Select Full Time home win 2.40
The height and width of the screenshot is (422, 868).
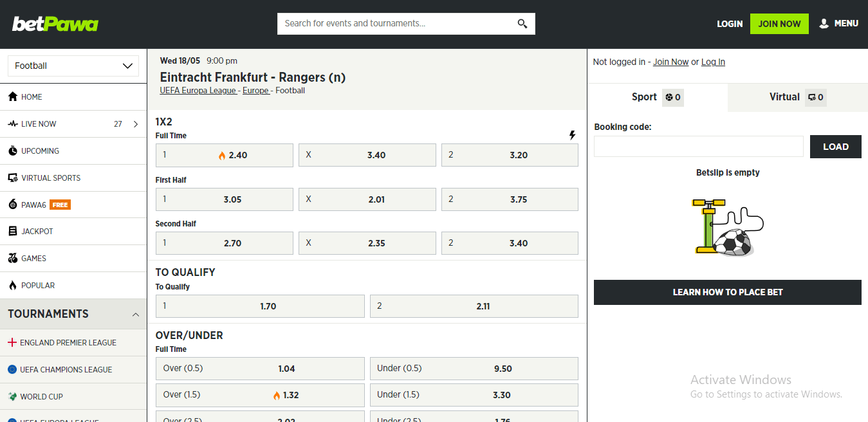(225, 155)
